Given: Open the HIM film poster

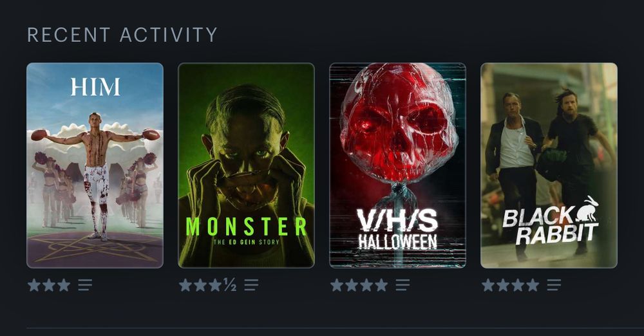Looking at the screenshot, I should point(95,165).
